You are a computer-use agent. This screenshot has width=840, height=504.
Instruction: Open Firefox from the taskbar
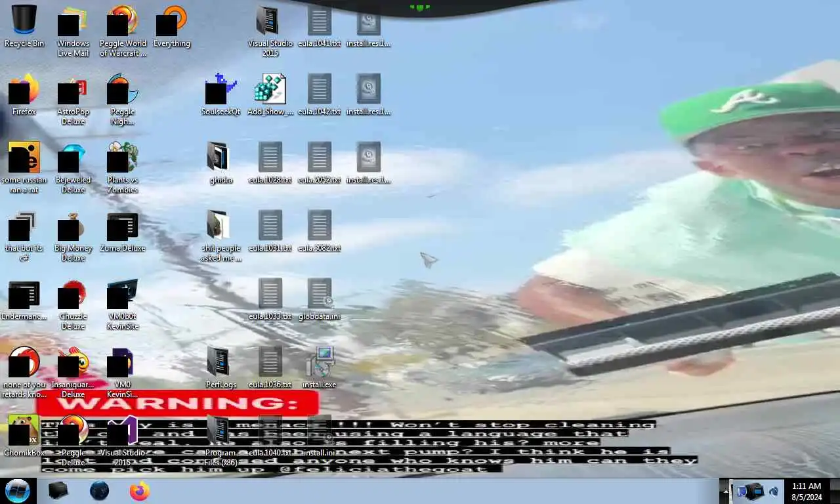[x=139, y=491]
